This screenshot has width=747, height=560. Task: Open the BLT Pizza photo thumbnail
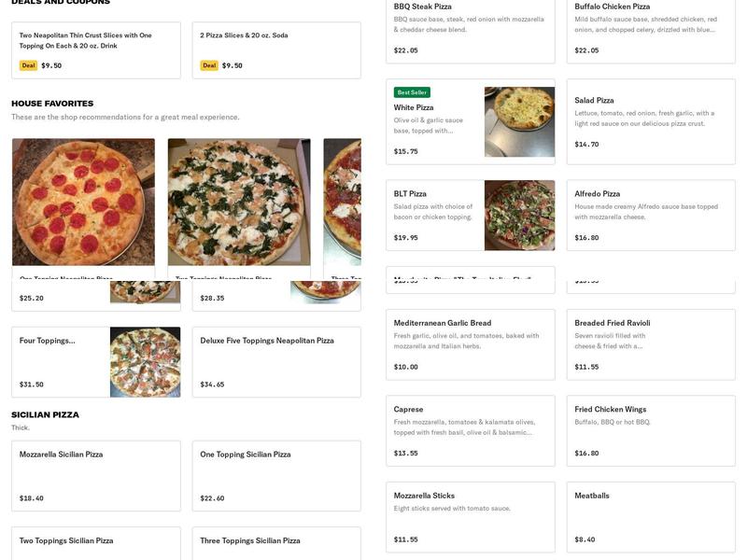click(x=519, y=216)
